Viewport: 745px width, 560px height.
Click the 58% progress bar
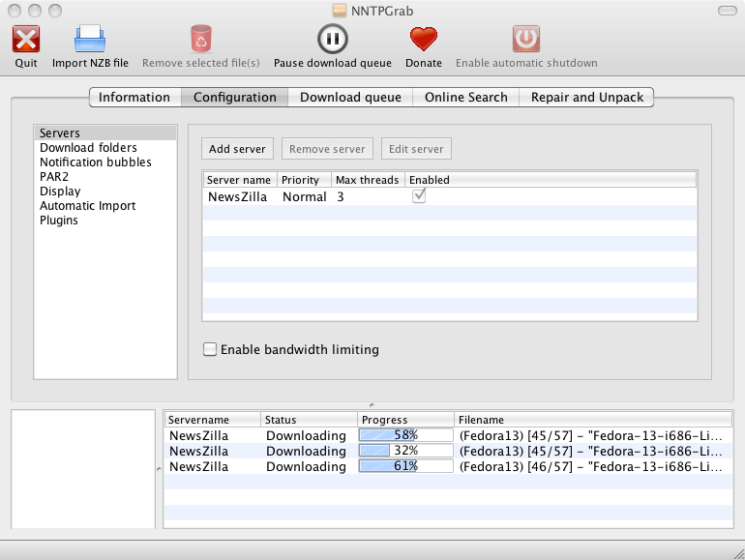pyautogui.click(x=405, y=435)
